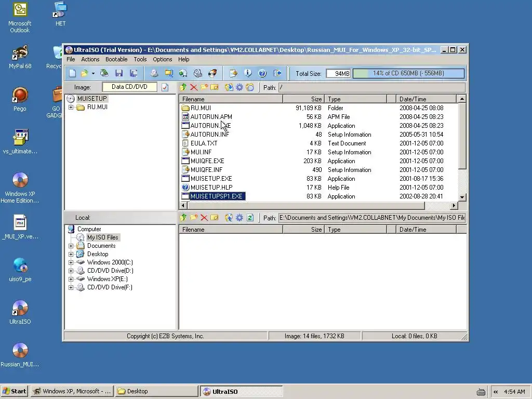Click the red X delete icon in image pane
The image size is (532, 399).
tap(194, 87)
